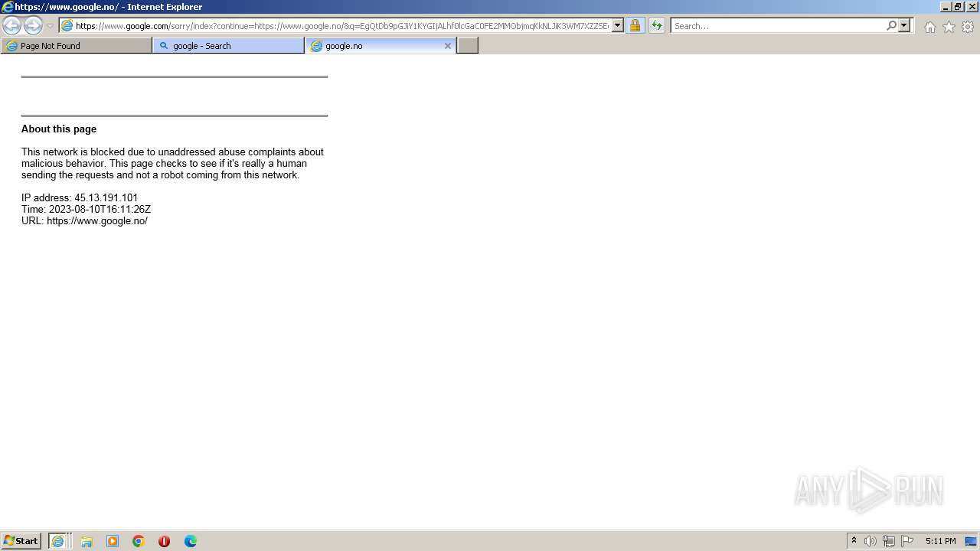Restore down the Internet Explorer window

958,7
